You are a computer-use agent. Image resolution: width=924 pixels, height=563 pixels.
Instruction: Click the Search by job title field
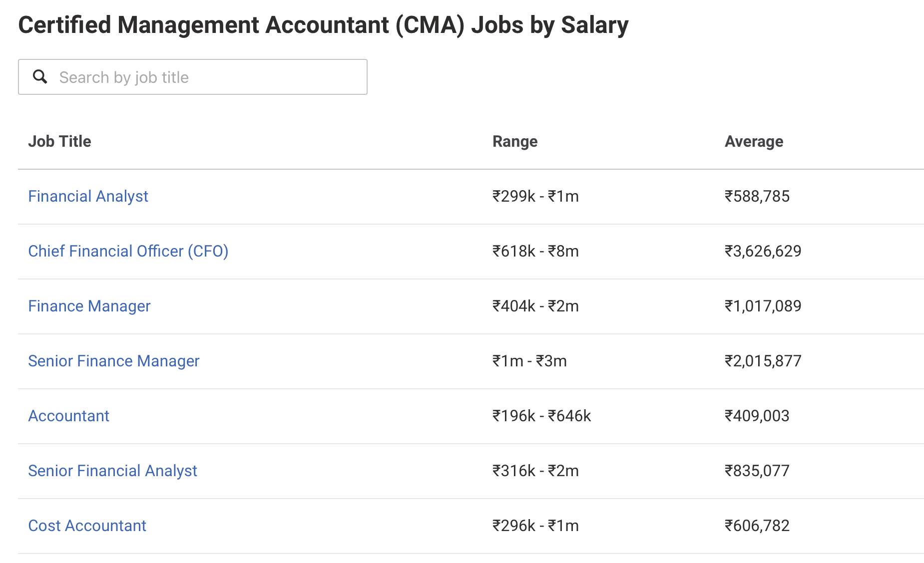click(200, 76)
